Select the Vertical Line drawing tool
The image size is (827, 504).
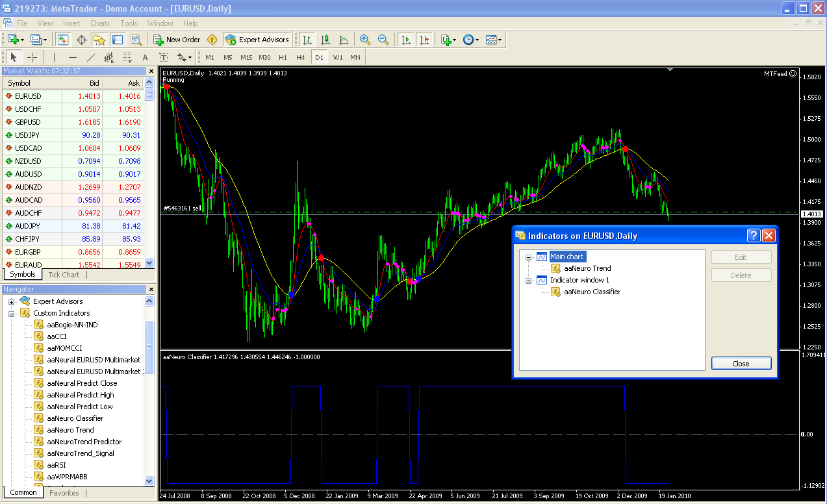click(x=55, y=57)
